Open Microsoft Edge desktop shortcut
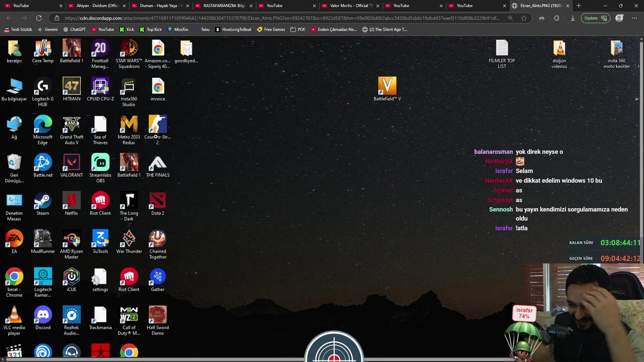644x362 pixels. click(x=43, y=131)
